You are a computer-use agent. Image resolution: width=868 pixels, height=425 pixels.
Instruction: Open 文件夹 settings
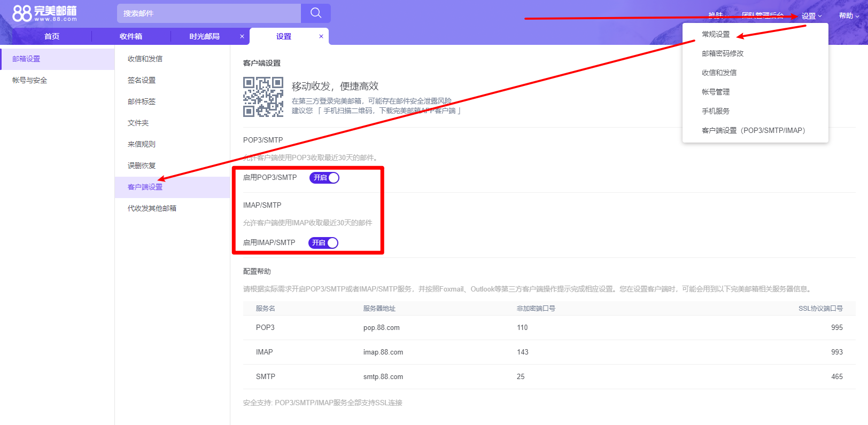pyautogui.click(x=172, y=123)
